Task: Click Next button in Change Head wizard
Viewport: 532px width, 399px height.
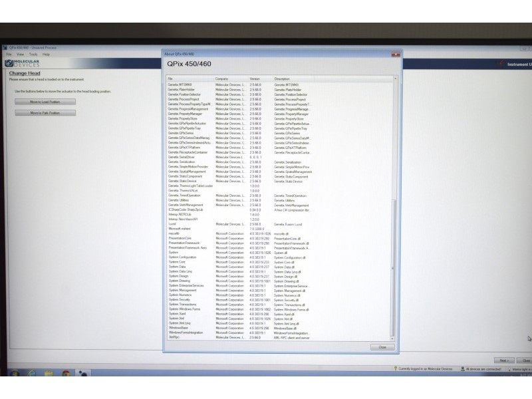Action: point(504,360)
